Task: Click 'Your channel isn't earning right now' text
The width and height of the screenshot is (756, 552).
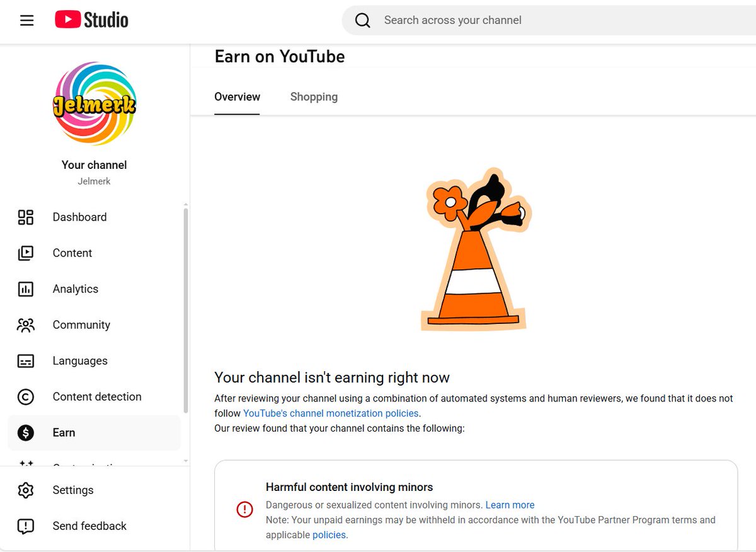Action: tap(332, 378)
